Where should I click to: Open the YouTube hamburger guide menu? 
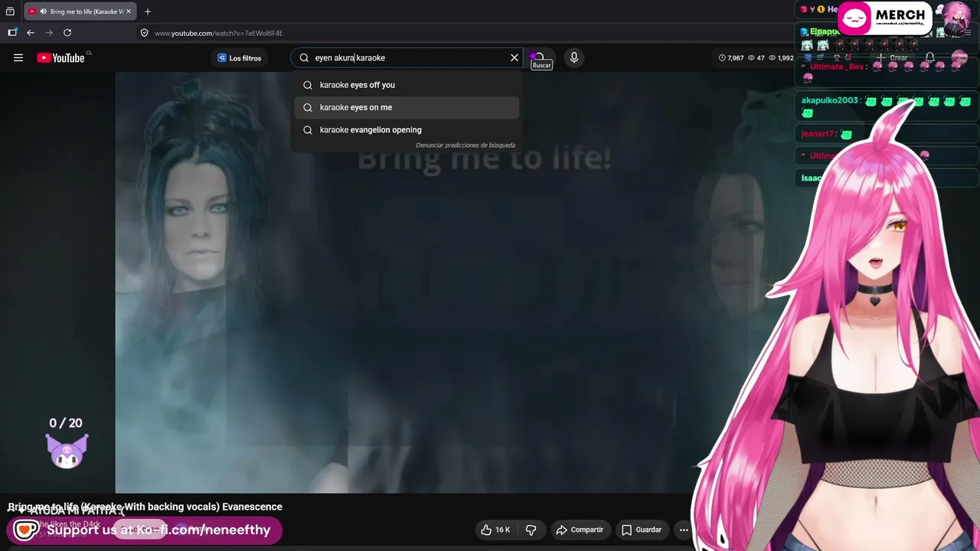[x=18, y=57]
